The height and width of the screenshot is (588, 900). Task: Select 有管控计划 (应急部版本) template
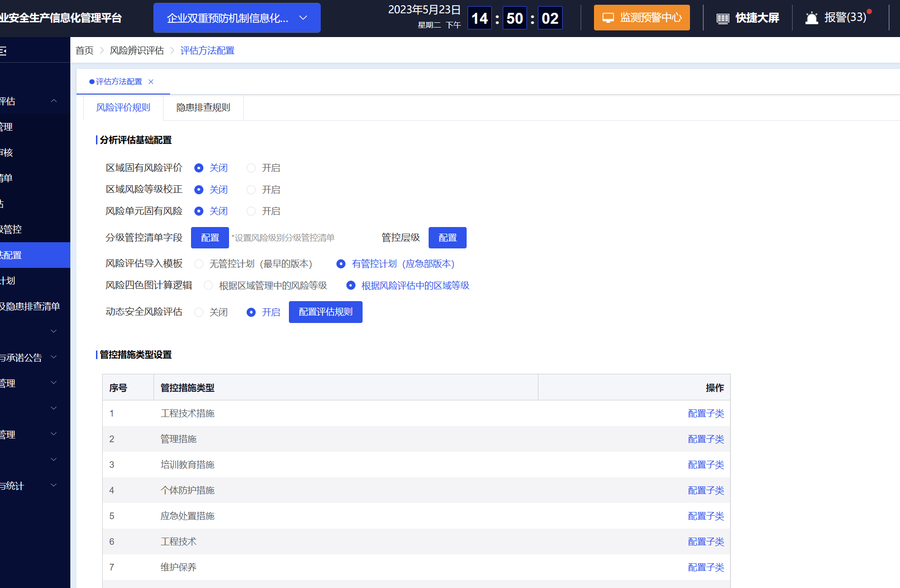click(341, 264)
